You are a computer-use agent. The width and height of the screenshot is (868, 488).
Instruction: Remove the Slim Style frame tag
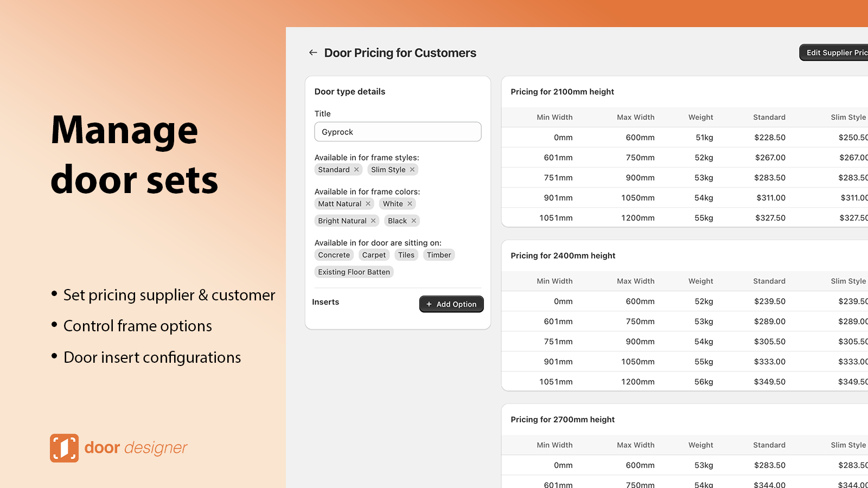[x=412, y=170]
